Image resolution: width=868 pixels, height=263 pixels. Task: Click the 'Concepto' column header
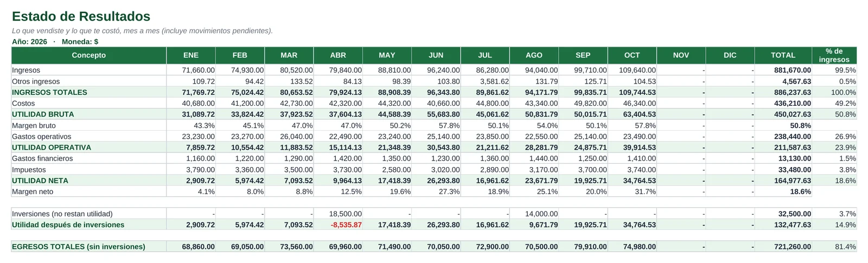coord(89,55)
